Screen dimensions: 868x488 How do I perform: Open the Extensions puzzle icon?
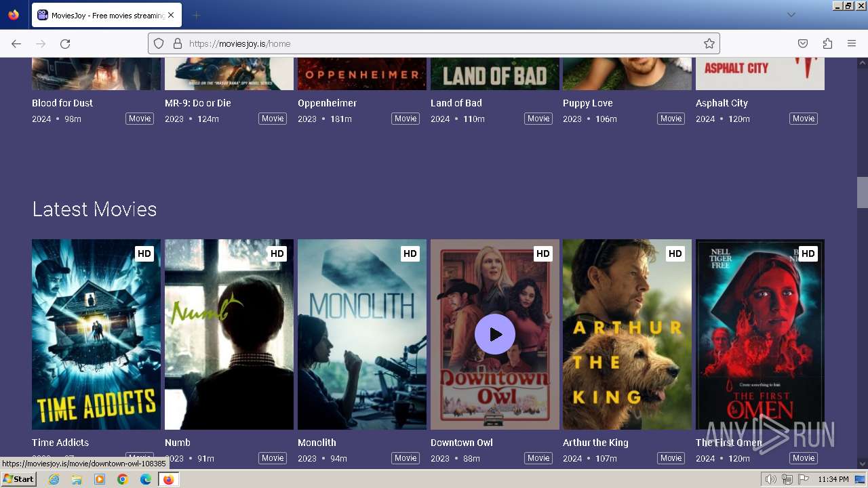click(x=827, y=43)
